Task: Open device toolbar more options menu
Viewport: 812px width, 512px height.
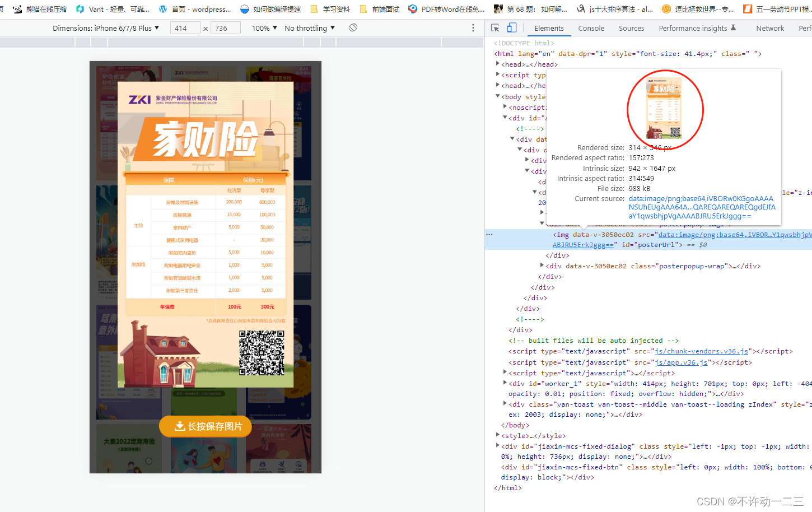Action: click(x=473, y=28)
